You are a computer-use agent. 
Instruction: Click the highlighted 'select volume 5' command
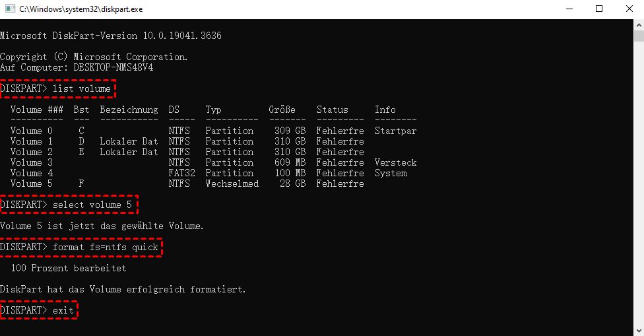(68, 205)
